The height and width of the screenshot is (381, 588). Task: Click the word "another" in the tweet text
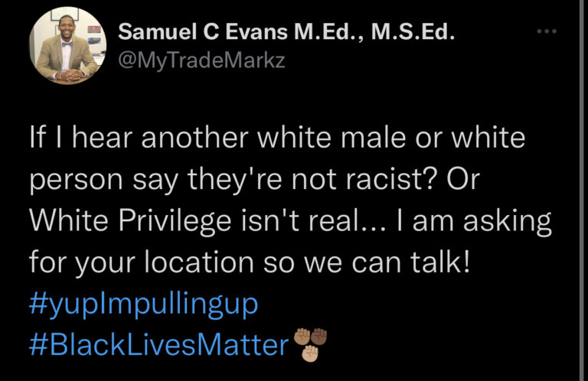point(195,138)
